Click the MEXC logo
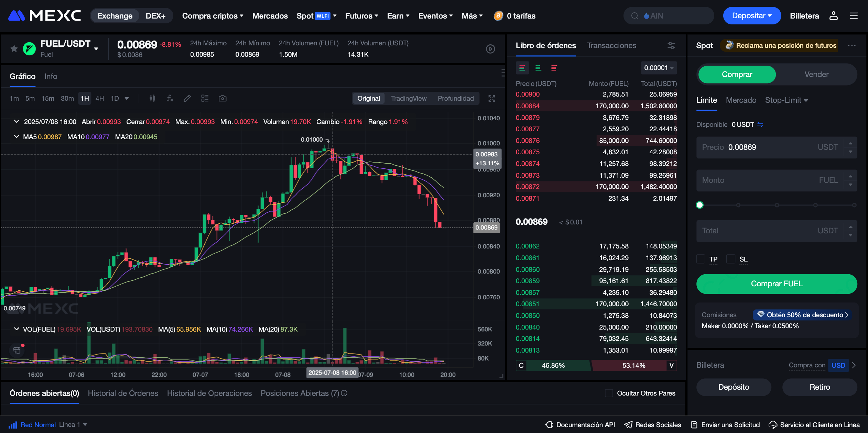The width and height of the screenshot is (868, 433). click(45, 16)
